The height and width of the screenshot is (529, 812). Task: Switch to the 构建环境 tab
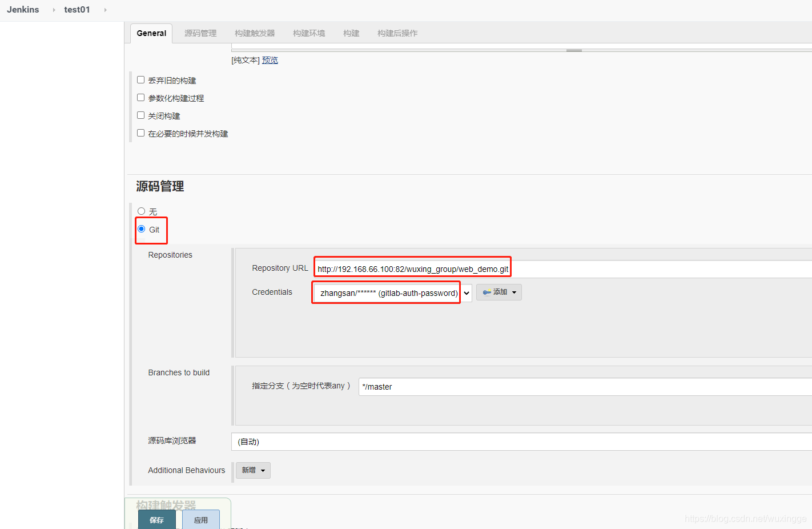[x=309, y=33]
